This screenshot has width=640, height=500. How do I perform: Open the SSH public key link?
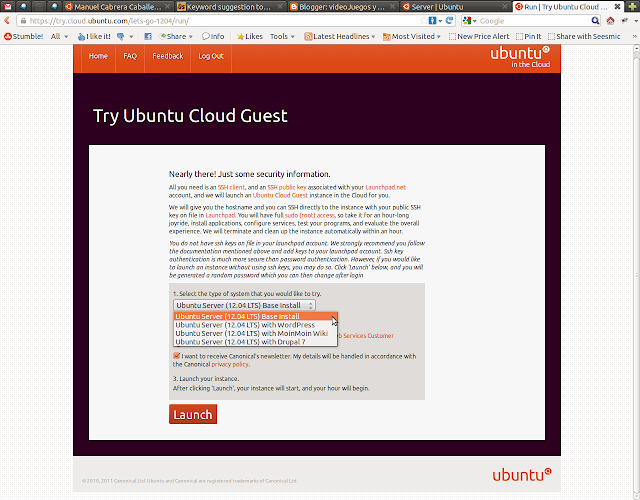point(287,187)
